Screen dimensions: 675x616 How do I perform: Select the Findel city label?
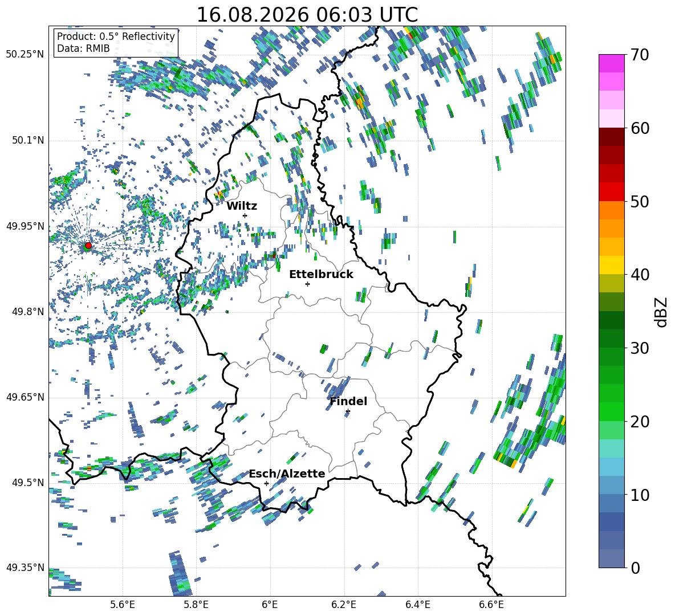pyautogui.click(x=348, y=401)
